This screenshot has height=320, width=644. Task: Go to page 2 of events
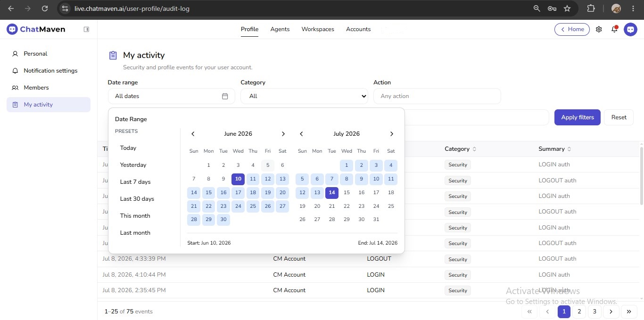[x=579, y=312]
